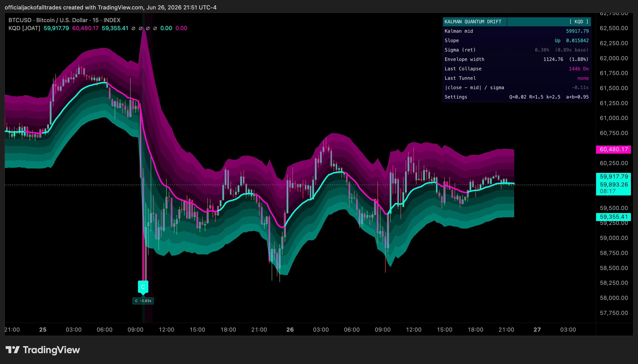638x364 pixels.
Task: Click the date label 25 on the time axis
Action: tap(43, 329)
